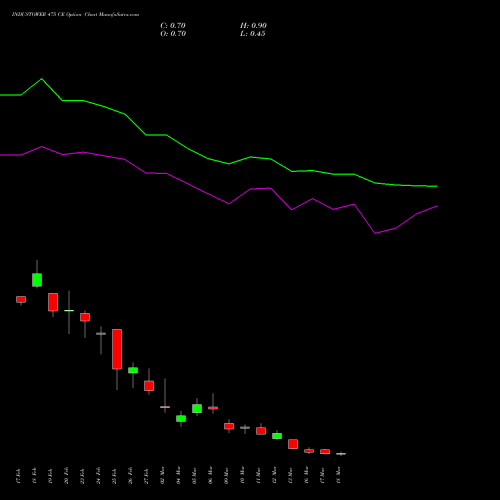The image size is (500, 500).
Task: Click the '17 Mar' date label
Action: pos(322,475)
